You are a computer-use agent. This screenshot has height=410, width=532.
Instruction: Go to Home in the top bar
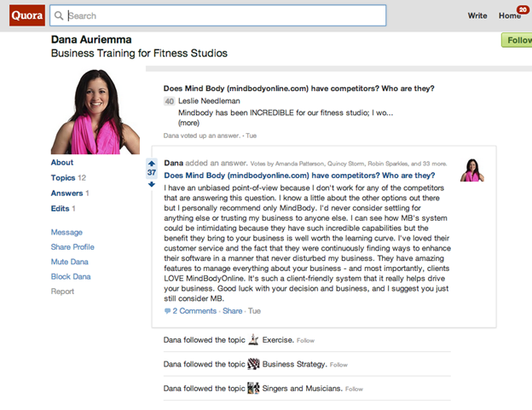point(509,15)
